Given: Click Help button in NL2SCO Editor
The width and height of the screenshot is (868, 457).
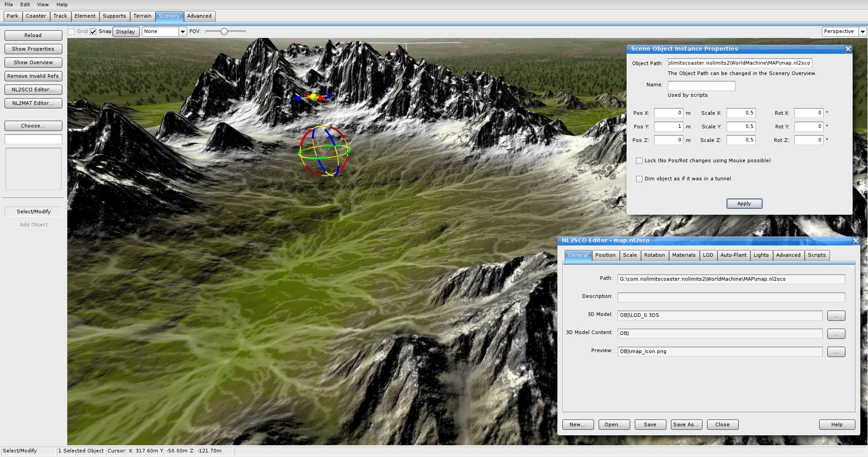Looking at the screenshot, I should point(837,424).
